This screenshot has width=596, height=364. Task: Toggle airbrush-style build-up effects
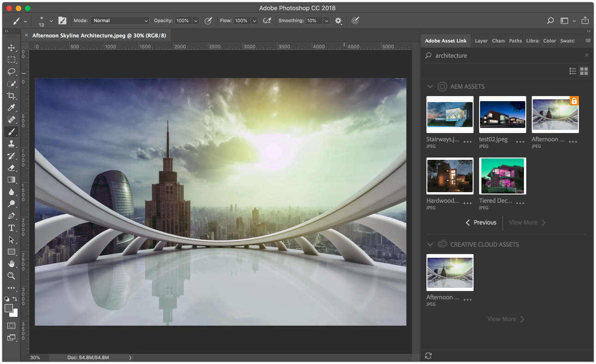pos(267,21)
